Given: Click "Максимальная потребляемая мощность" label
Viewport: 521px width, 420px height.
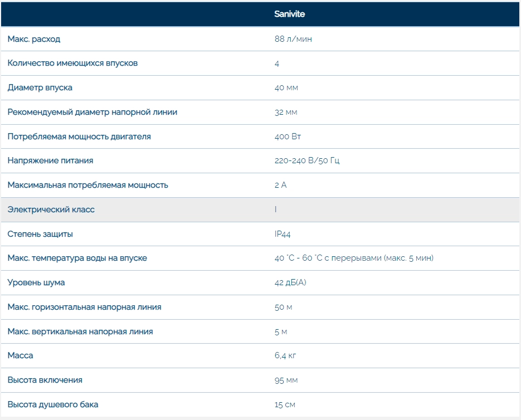Looking at the screenshot, I should [87, 185].
